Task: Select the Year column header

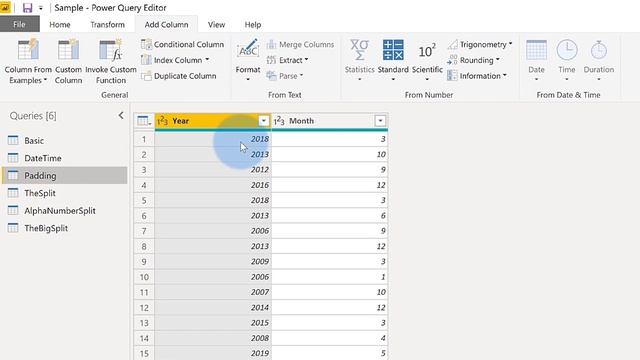Action: click(213, 121)
